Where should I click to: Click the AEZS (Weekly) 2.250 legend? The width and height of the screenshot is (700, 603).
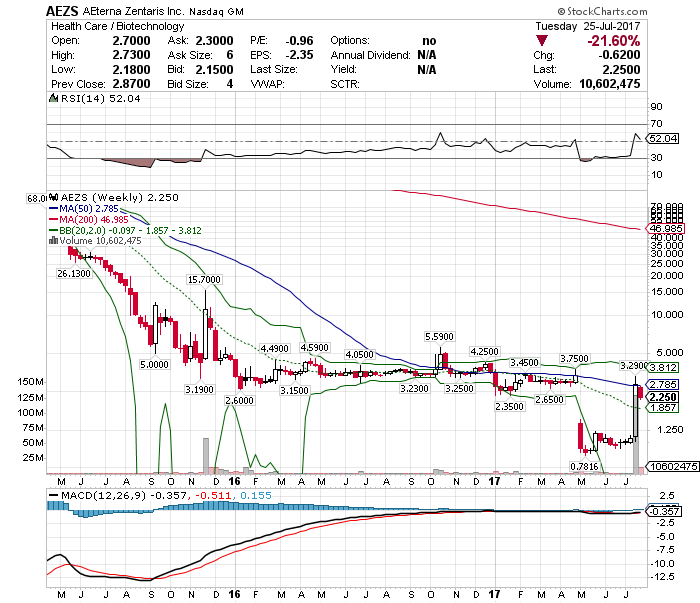coord(120,197)
